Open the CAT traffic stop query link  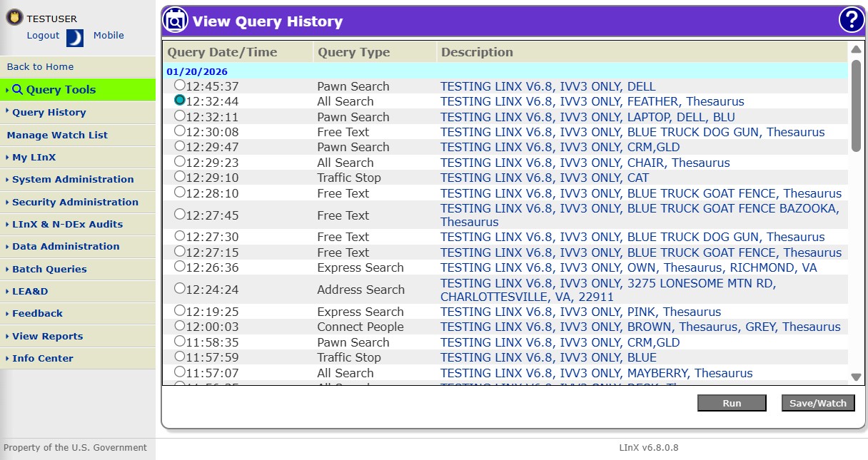point(545,178)
